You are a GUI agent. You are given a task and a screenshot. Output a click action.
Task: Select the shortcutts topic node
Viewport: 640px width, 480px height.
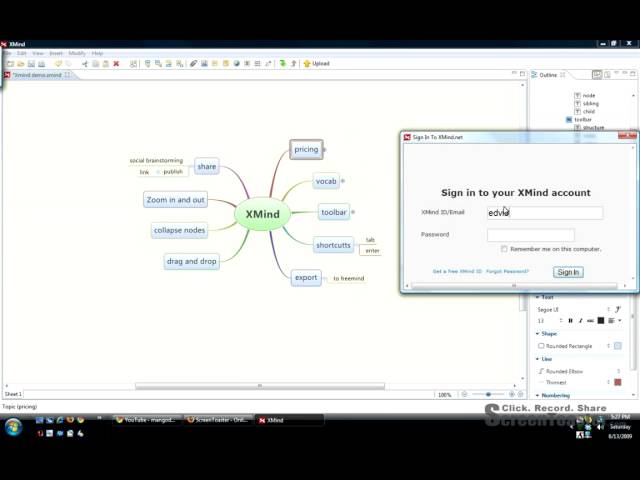point(333,245)
